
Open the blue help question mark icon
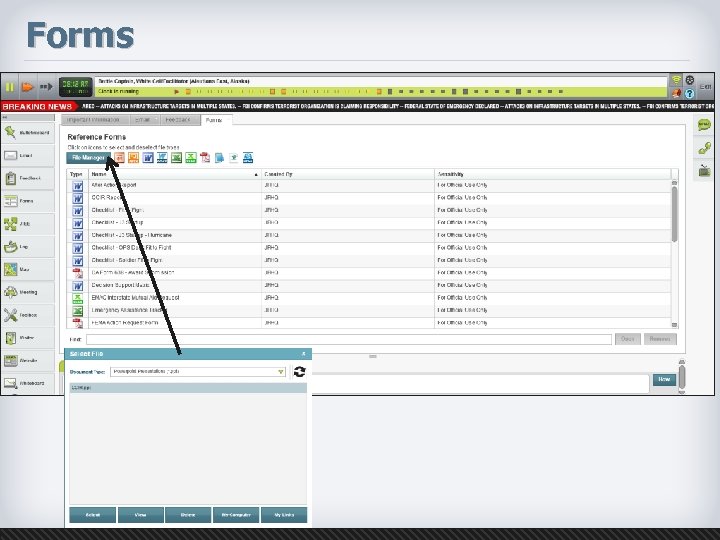(x=689, y=93)
